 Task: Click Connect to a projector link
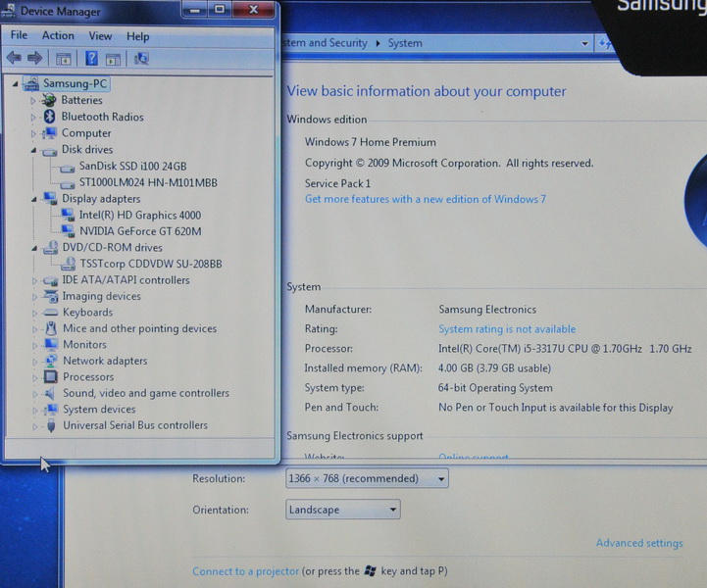tap(245, 571)
